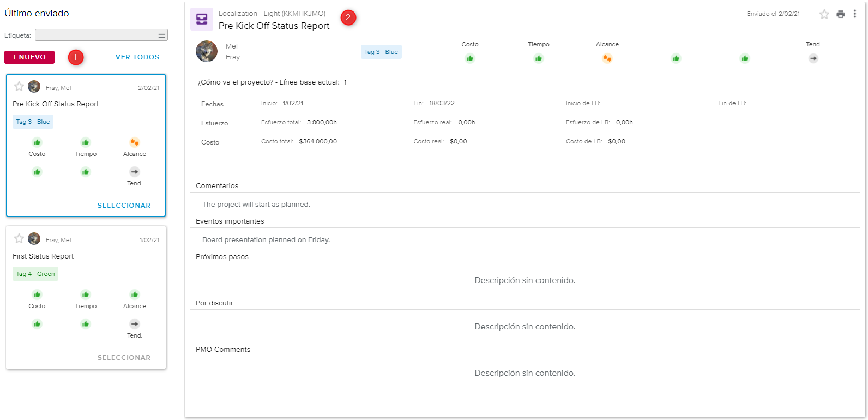Click the Costo thumbs-up indicator in header
The width and height of the screenshot is (868, 420).
[470, 58]
